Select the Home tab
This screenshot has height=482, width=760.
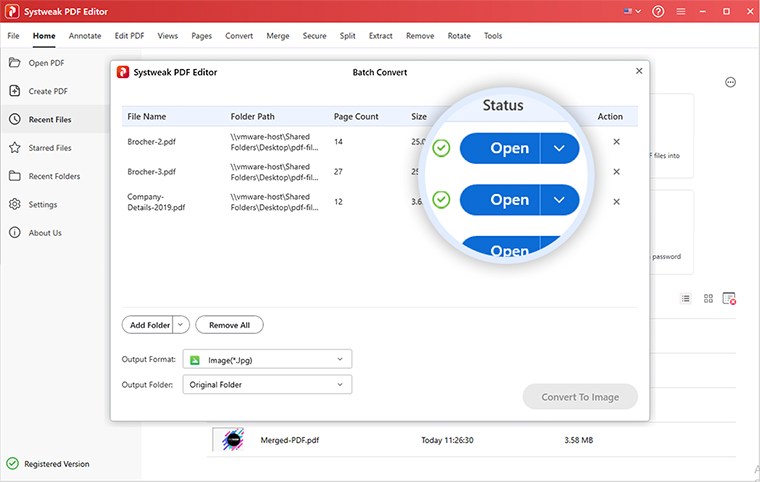click(x=44, y=36)
